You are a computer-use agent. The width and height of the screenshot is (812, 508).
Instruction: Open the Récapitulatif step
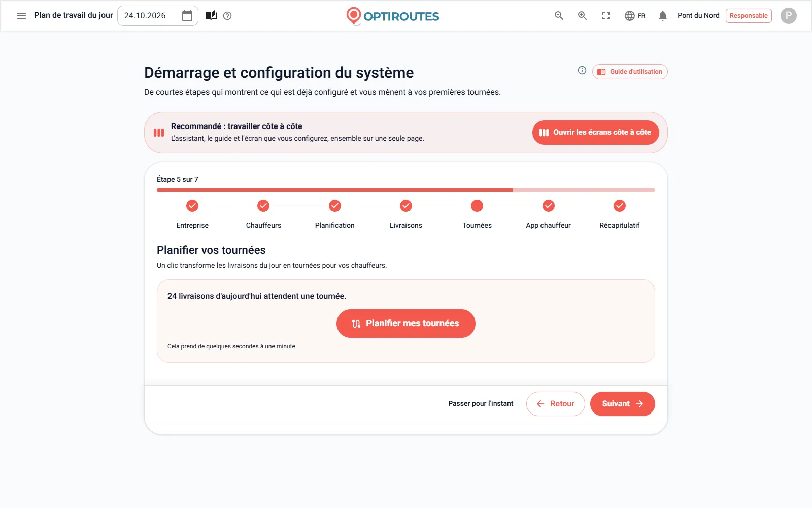(x=619, y=214)
